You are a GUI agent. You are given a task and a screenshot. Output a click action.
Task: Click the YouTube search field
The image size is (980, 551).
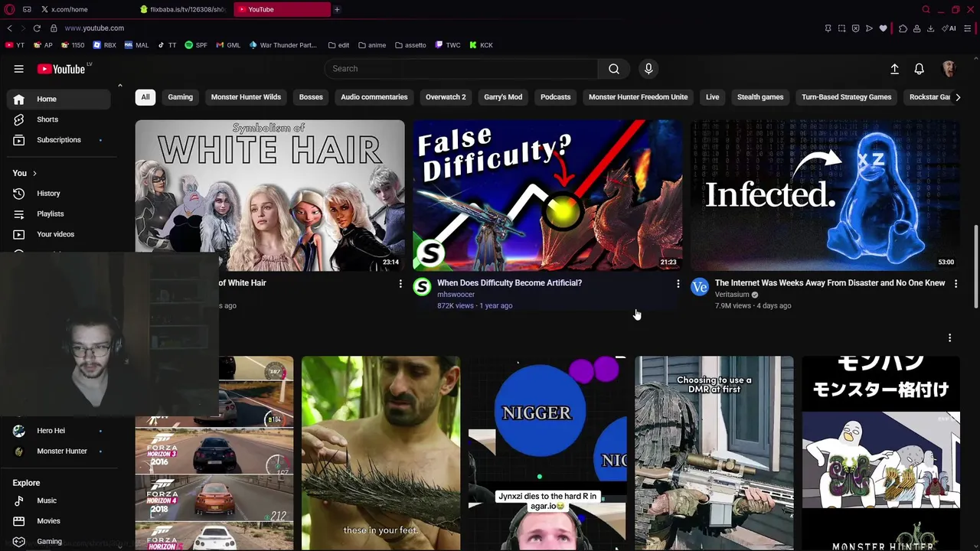pyautogui.click(x=461, y=69)
